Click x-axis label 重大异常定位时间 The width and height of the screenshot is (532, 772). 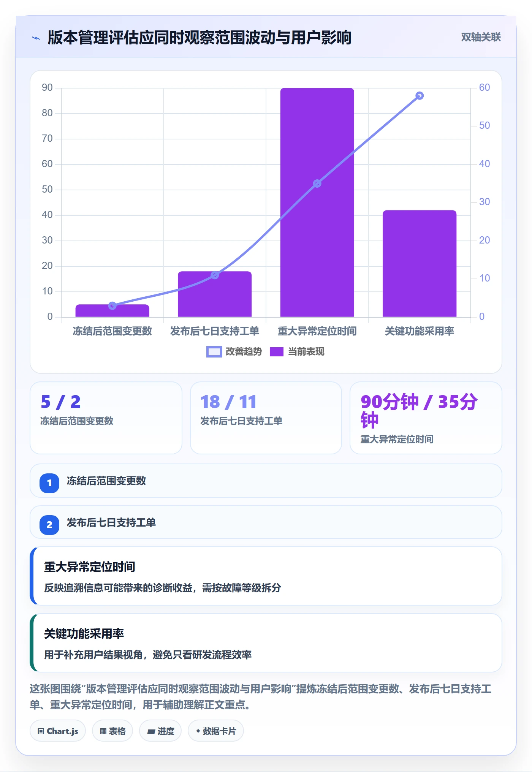(317, 331)
